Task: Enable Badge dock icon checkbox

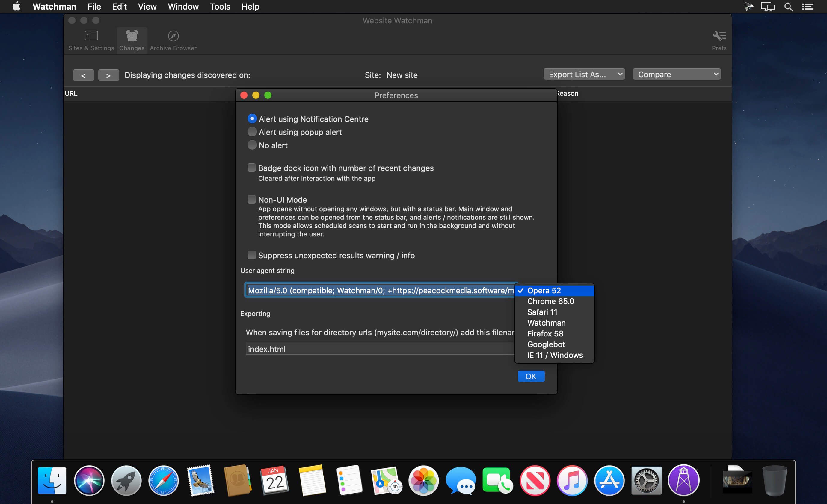Action: pyautogui.click(x=251, y=168)
